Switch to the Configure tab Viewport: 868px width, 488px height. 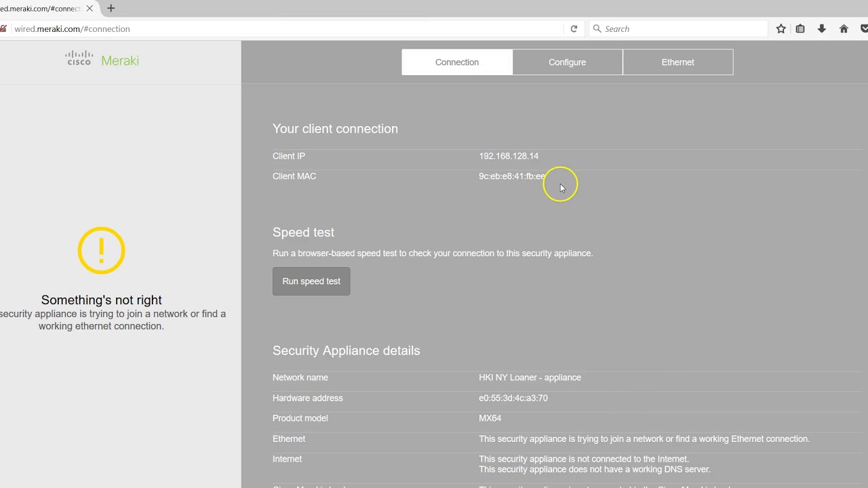point(567,62)
